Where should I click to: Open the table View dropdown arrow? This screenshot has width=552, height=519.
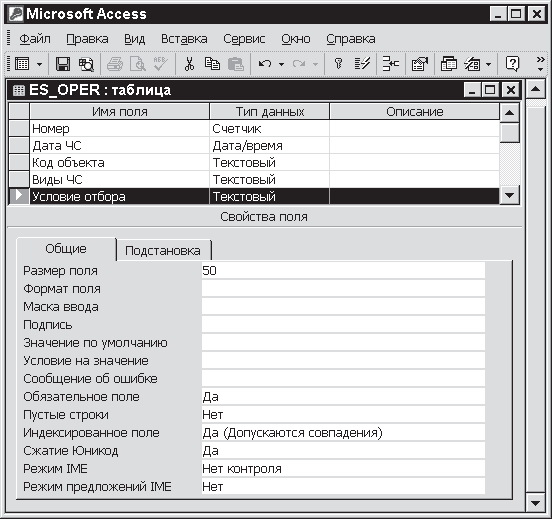tap(39, 64)
